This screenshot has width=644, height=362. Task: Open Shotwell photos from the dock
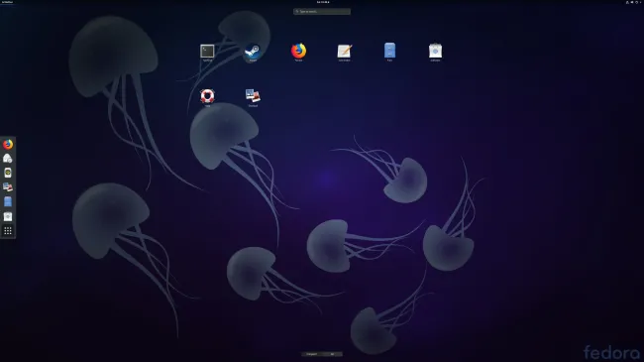(8, 187)
